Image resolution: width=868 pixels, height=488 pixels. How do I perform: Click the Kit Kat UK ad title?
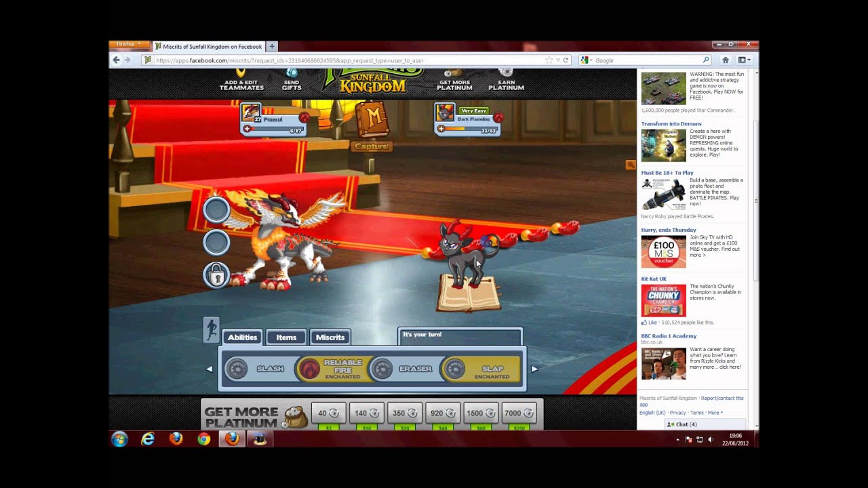[x=654, y=279]
